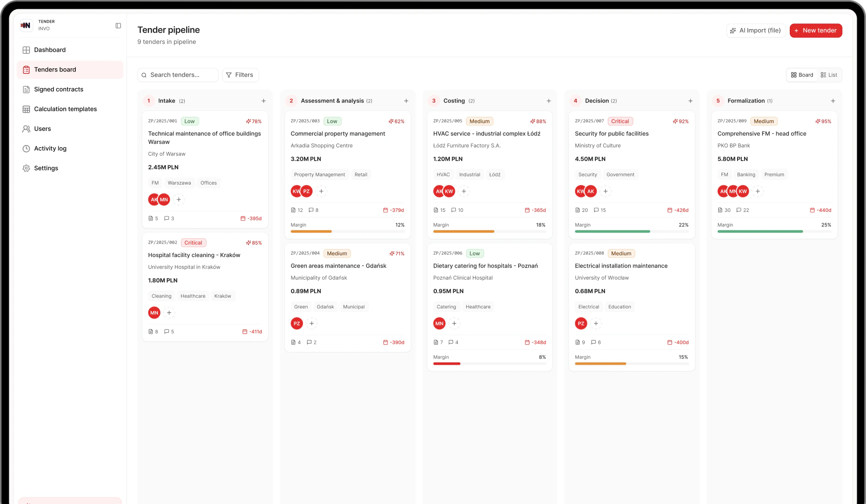Click margin bar on Dietary catering card
The image size is (866, 504).
[x=490, y=364]
